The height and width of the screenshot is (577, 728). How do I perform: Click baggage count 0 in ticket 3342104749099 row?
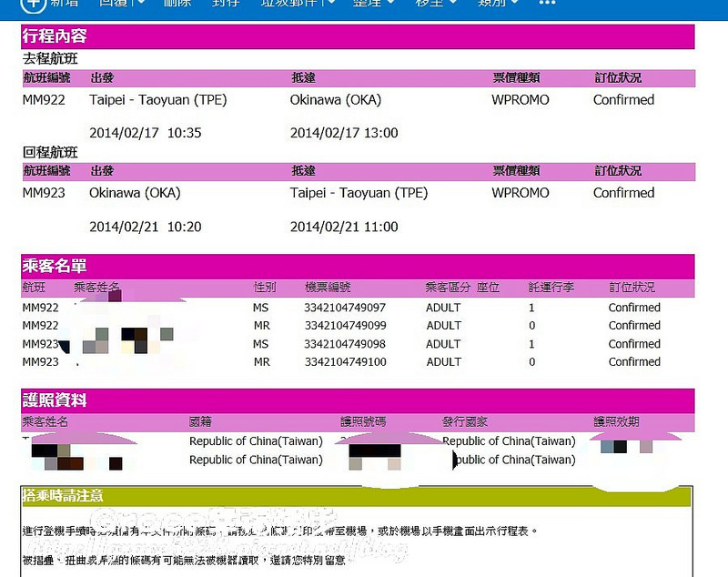(532, 326)
